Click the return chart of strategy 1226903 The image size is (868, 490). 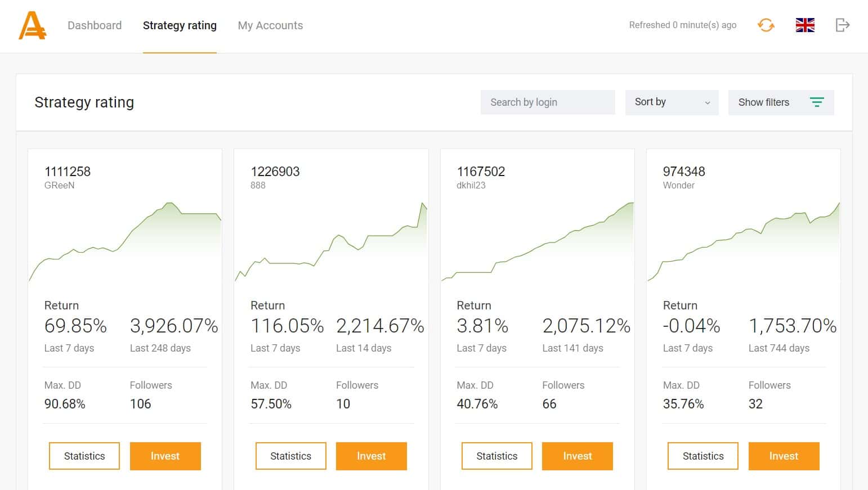coord(331,242)
